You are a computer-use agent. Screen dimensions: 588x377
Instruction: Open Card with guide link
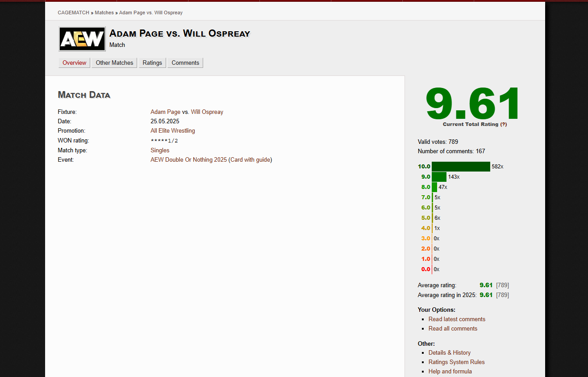click(x=250, y=160)
